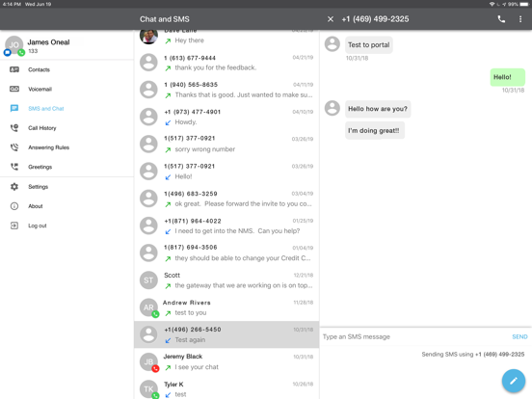The height and width of the screenshot is (399, 532).
Task: Open Answering Rules
Action: (66, 147)
